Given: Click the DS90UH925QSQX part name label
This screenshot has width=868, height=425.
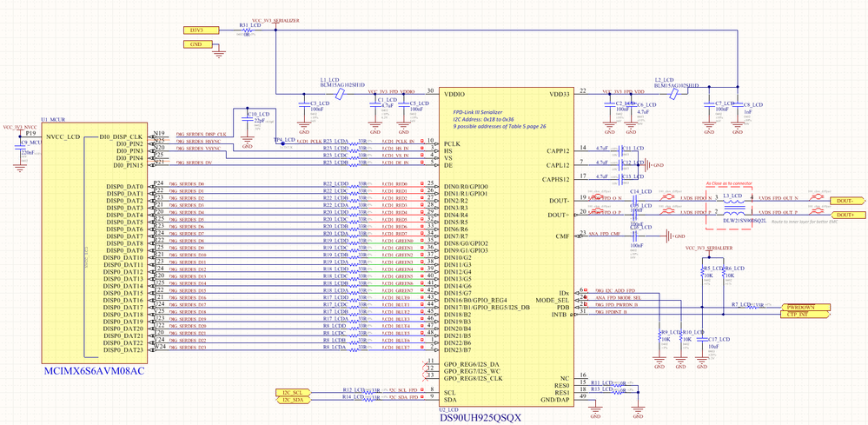Looking at the screenshot, I should pyautogui.click(x=480, y=416).
